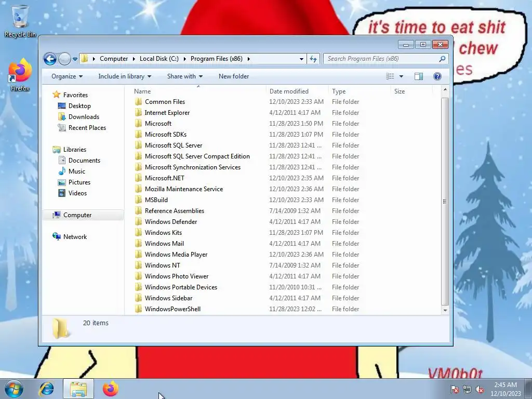
Task: Open the Pictures library
Action: [79, 182]
